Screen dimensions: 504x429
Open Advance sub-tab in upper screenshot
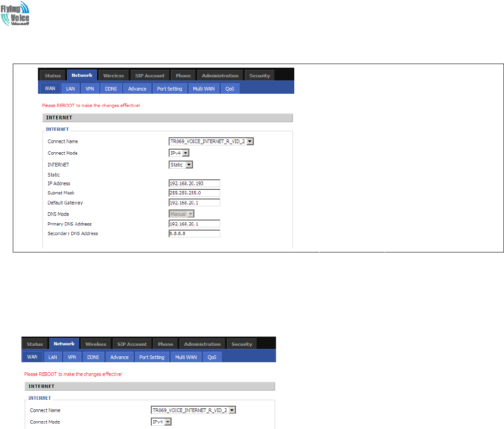coord(137,89)
